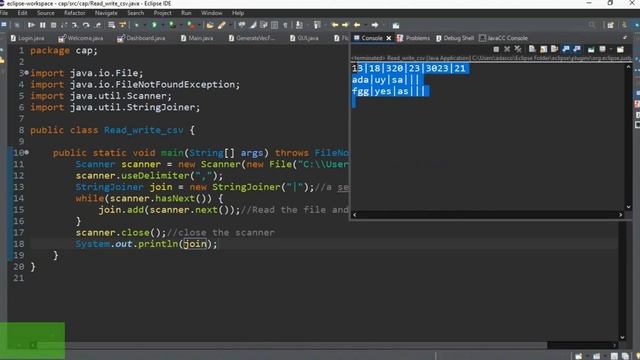This screenshot has height=360, width=640.
Task: Click 'import java.util.StringJoiner;' line
Action: 115,107
